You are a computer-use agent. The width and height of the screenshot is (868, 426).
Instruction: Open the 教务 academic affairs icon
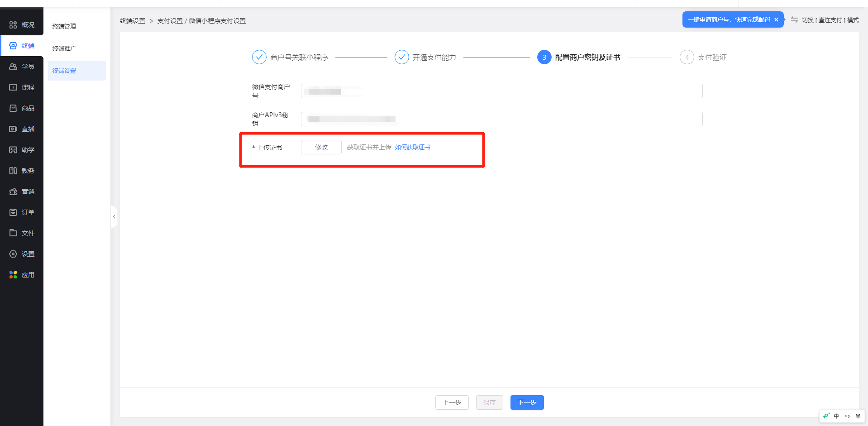13,171
